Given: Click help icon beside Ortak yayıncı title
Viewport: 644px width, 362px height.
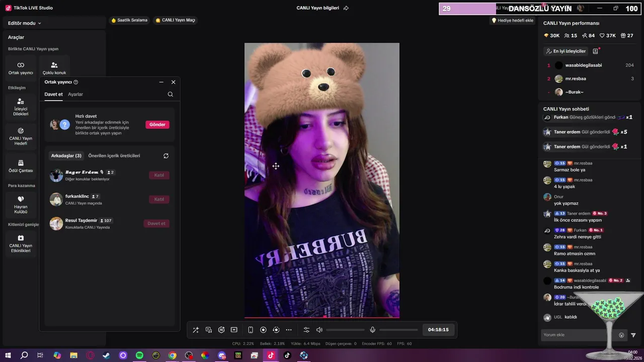Looking at the screenshot, I should [76, 82].
